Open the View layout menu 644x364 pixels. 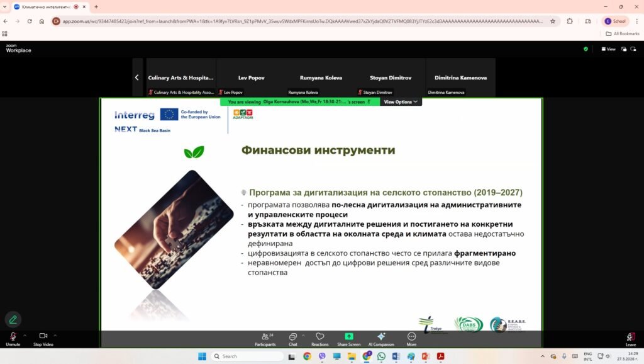pos(608,48)
